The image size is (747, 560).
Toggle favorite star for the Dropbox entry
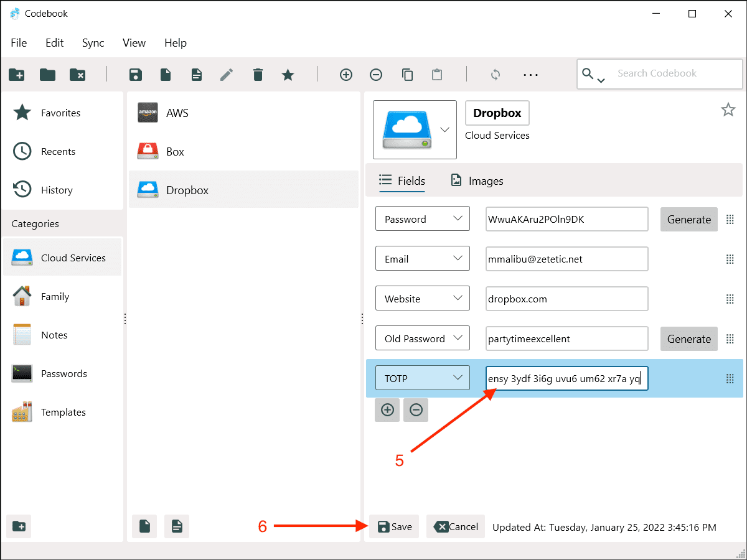tap(728, 110)
